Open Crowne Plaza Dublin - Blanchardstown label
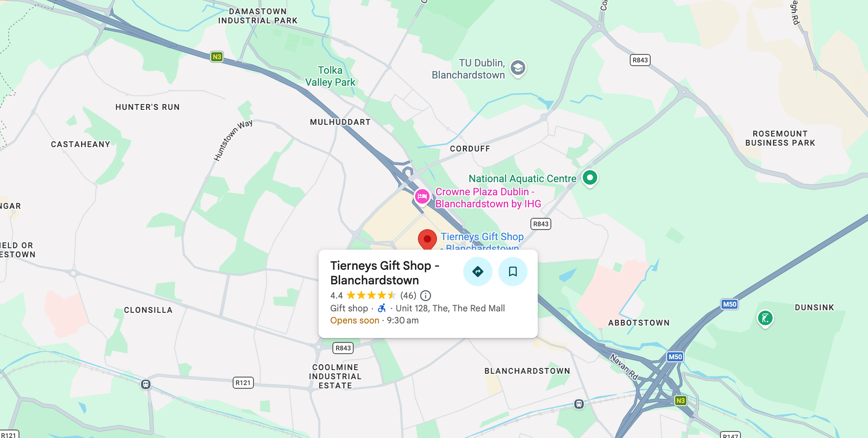The image size is (868, 438). tap(488, 197)
